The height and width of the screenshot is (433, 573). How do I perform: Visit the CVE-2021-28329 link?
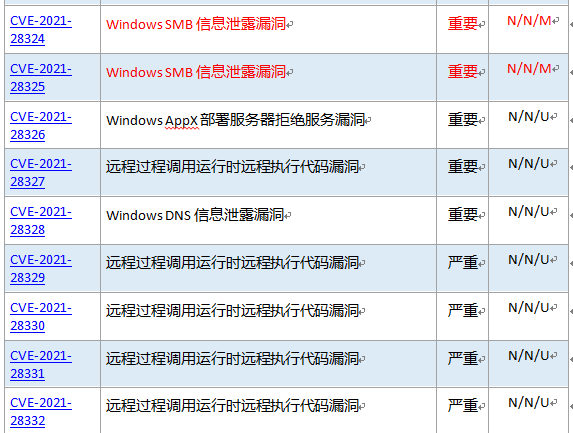point(41,268)
